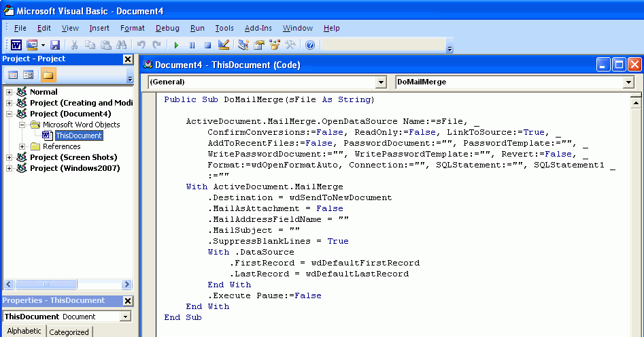Open the Debug menu
Image resolution: width=644 pixels, height=337 pixels.
[x=167, y=28]
